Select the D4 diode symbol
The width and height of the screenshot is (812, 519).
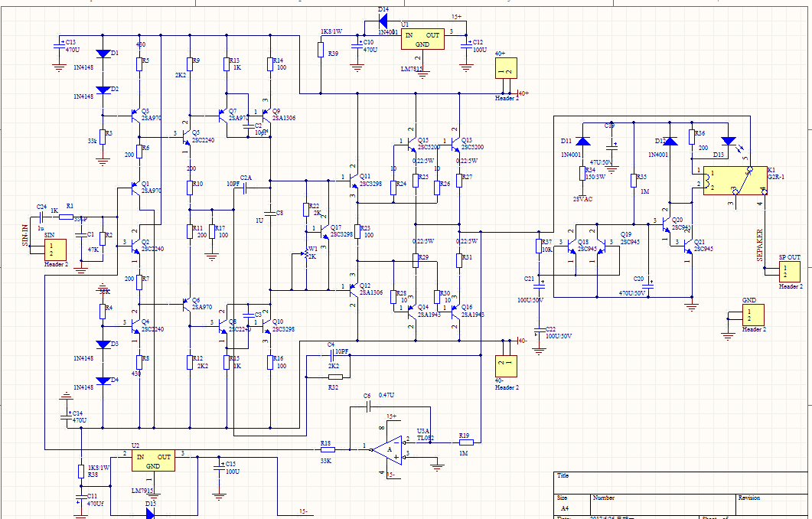[103, 380]
